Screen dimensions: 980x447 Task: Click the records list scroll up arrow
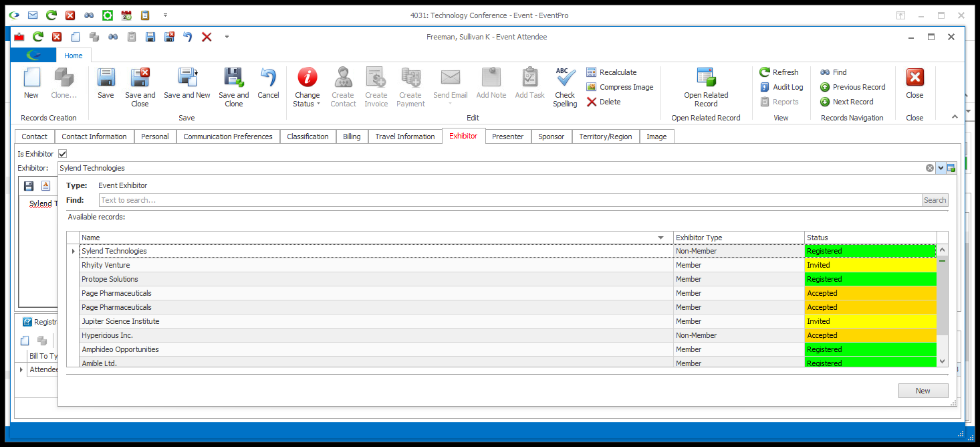[x=943, y=250]
